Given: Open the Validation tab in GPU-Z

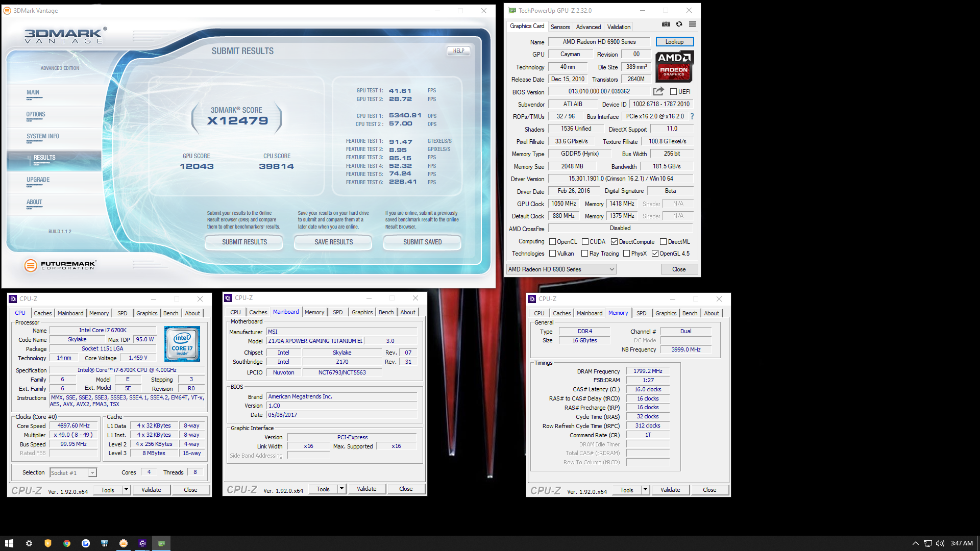Looking at the screenshot, I should [619, 27].
